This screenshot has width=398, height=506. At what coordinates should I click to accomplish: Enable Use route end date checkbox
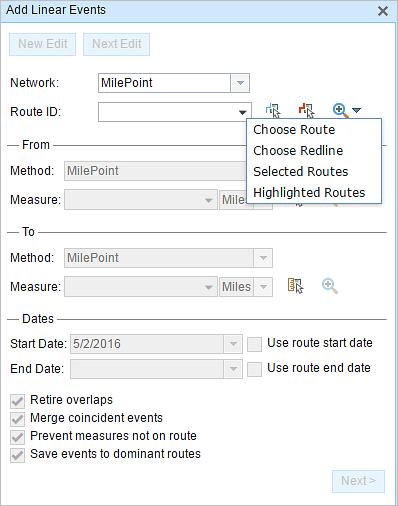(x=254, y=369)
